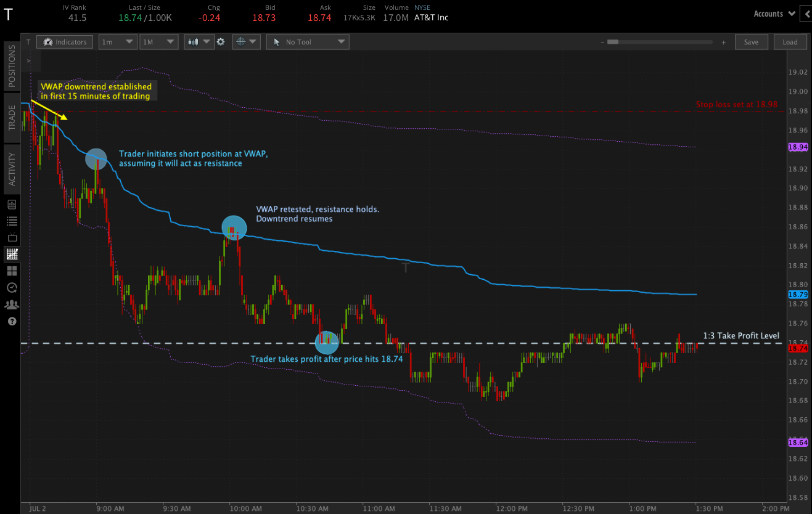Screen dimensions: 812x514
Task: Select the active chart icon in sidebar
Action: pos(11,254)
